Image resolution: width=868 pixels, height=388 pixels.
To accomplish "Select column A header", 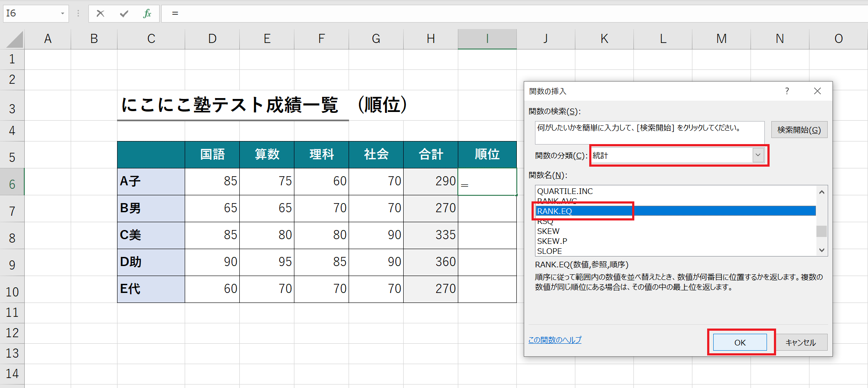I will [48, 39].
